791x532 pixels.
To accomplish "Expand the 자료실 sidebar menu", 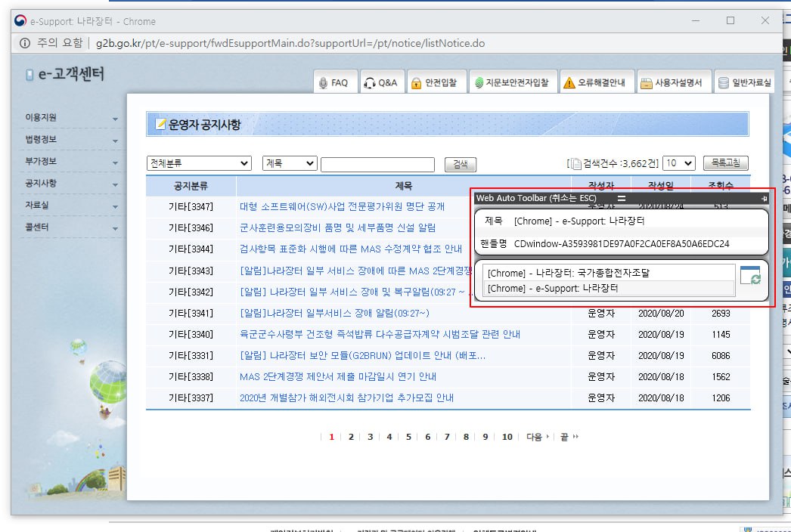I will tap(71, 206).
